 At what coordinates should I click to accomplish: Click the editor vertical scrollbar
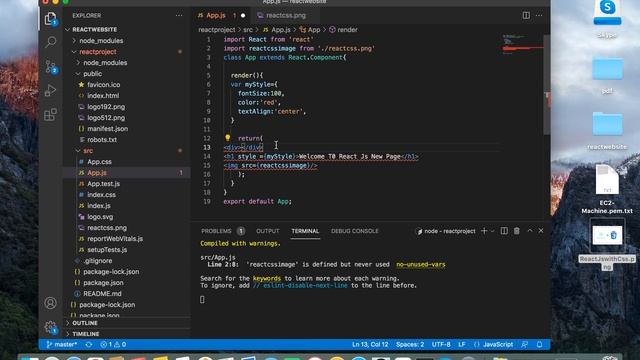click(x=547, y=84)
